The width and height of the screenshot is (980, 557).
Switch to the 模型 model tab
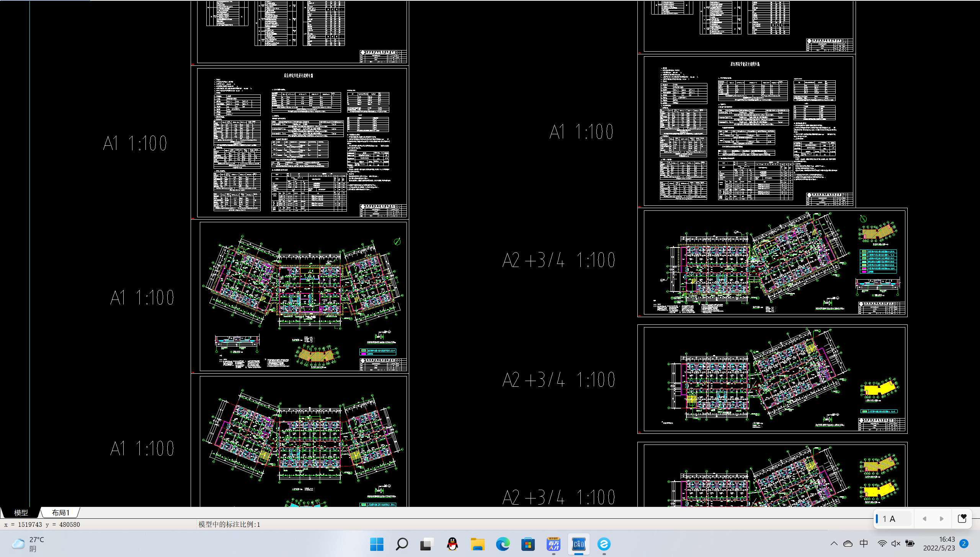pyautogui.click(x=21, y=512)
